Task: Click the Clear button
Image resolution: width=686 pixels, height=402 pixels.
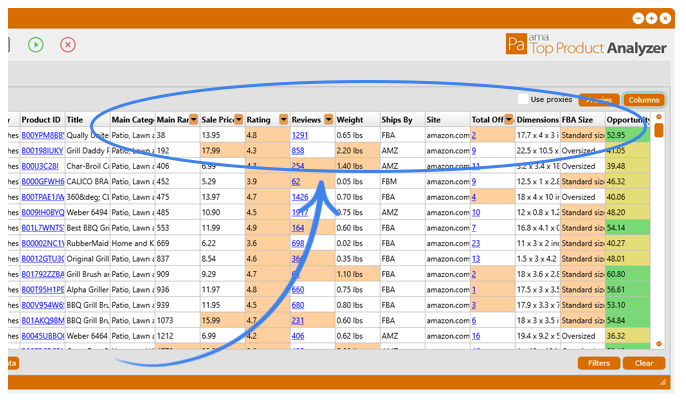Action: coord(644,363)
